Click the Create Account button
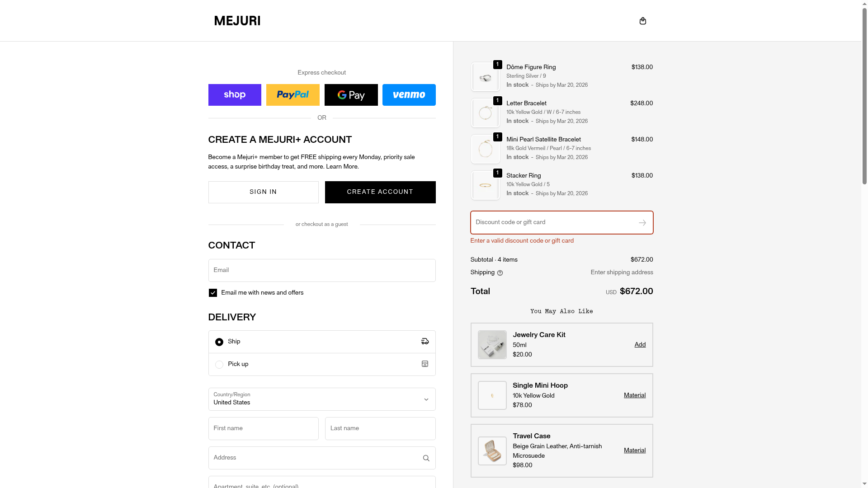 (380, 192)
